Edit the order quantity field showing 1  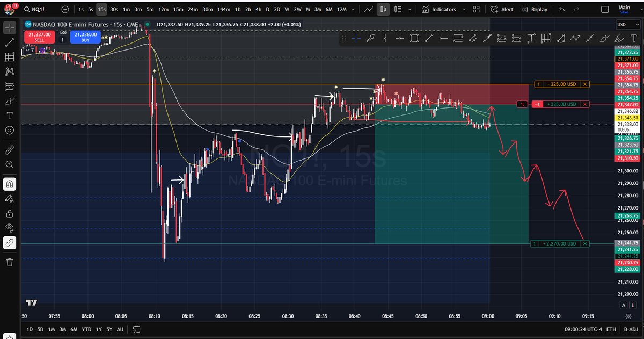click(x=62, y=40)
